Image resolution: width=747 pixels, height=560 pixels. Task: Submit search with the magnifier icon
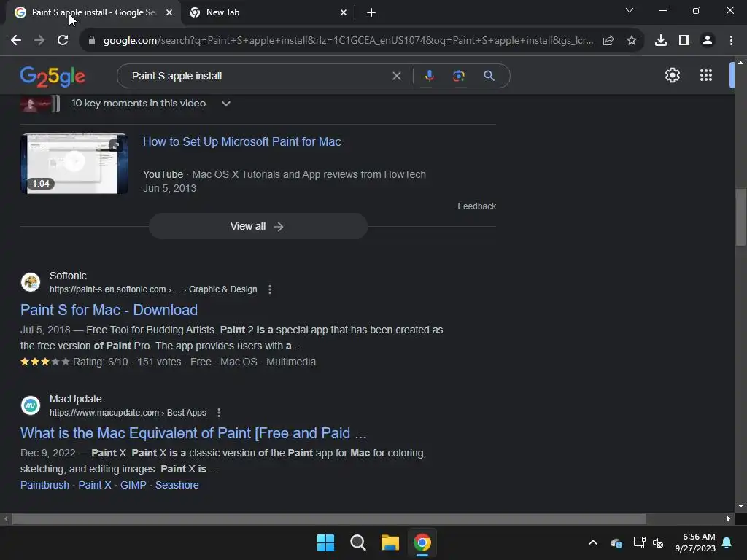tap(489, 76)
